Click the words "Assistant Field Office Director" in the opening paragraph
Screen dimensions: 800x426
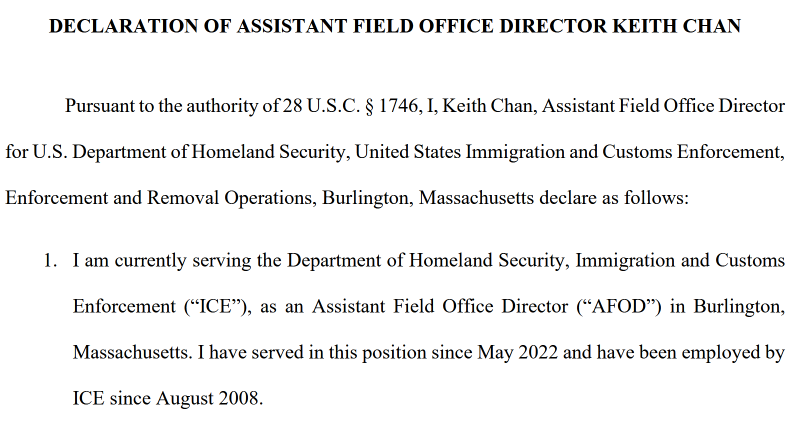pos(663,106)
